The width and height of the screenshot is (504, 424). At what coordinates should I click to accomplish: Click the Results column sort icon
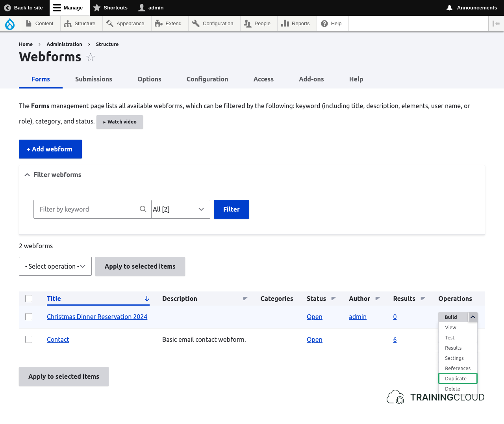coord(422,299)
